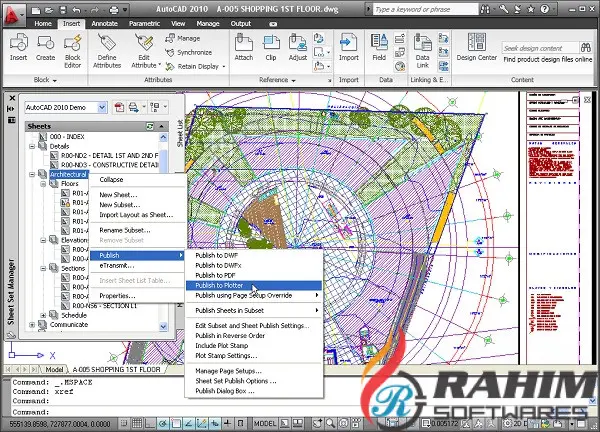Close the Sheet Set Manager palette
The image size is (600, 432).
pos(12,98)
